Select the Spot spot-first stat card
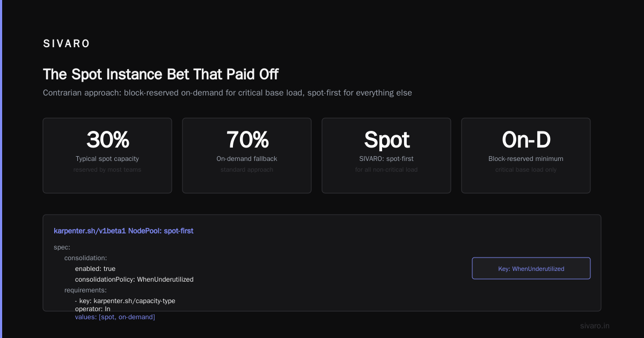The width and height of the screenshot is (644, 338). [386, 156]
